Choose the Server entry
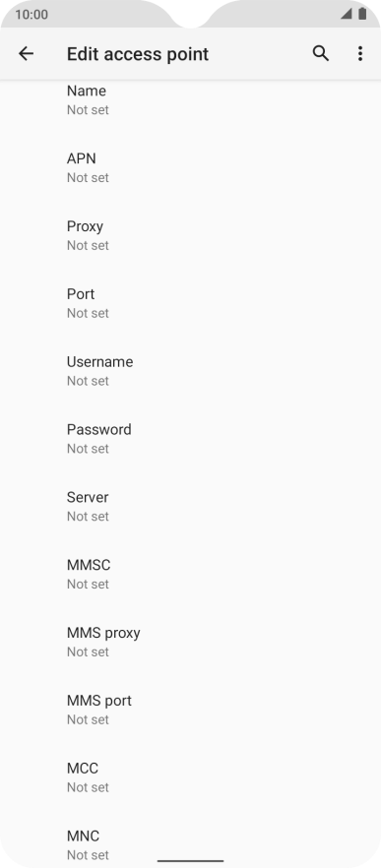381x868 pixels. pyautogui.click(x=191, y=506)
